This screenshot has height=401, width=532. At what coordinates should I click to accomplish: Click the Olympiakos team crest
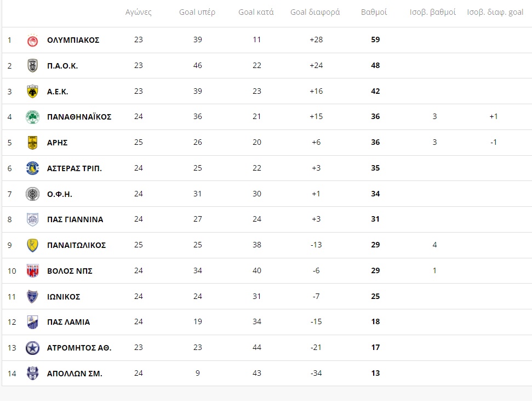click(x=32, y=40)
